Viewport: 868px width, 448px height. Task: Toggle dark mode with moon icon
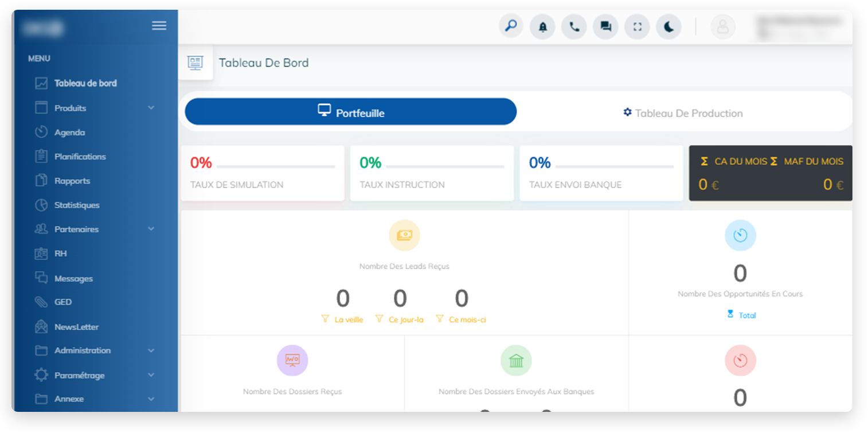click(668, 27)
